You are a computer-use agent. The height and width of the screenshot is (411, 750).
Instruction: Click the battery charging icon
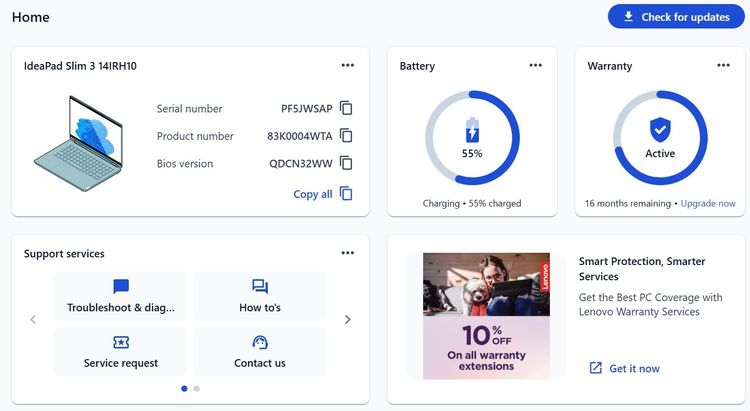[x=472, y=130]
